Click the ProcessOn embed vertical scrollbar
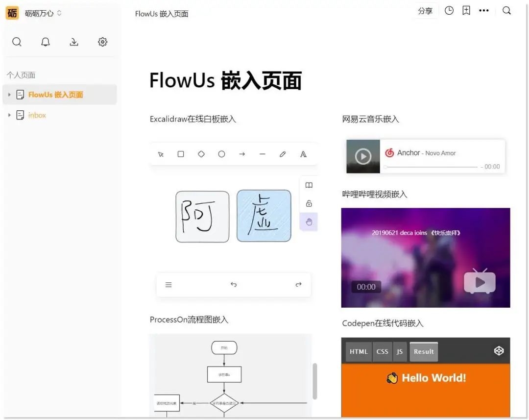 tap(315, 381)
